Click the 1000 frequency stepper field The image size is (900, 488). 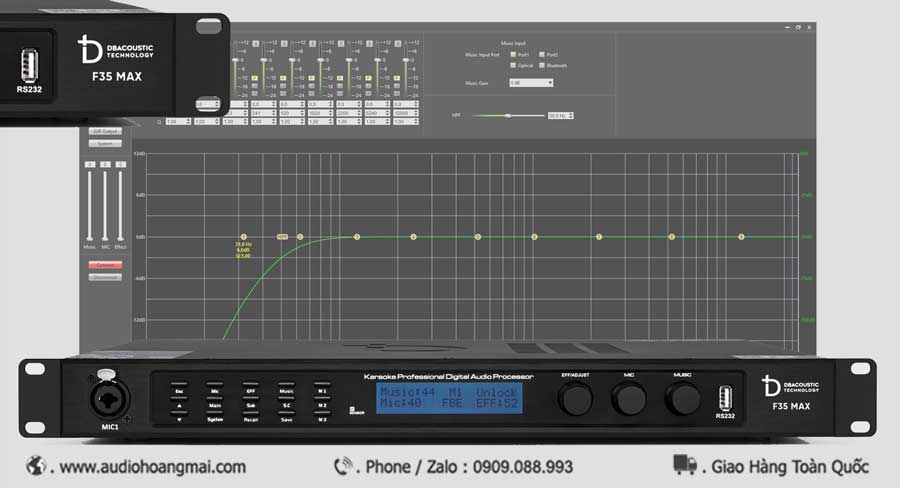[x=320, y=113]
